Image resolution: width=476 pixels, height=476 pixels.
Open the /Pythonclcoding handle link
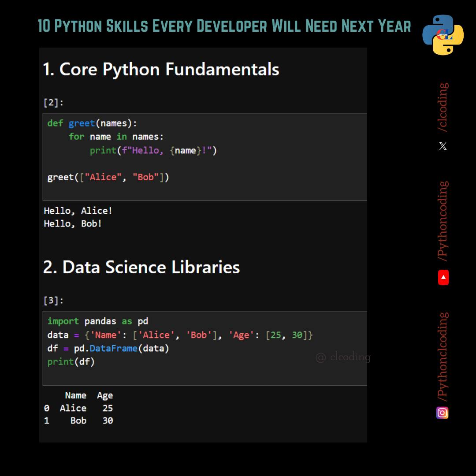[443, 357]
